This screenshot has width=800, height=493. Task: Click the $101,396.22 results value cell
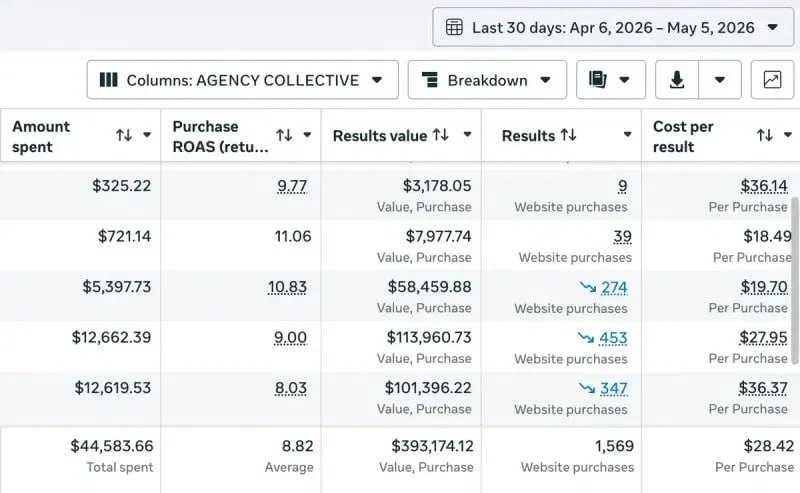428,388
